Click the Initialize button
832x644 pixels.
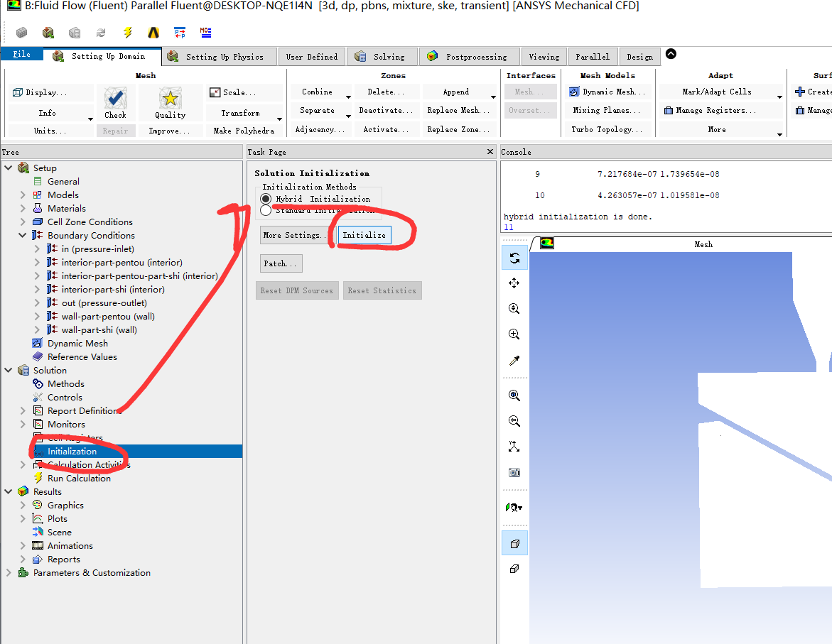click(x=364, y=235)
